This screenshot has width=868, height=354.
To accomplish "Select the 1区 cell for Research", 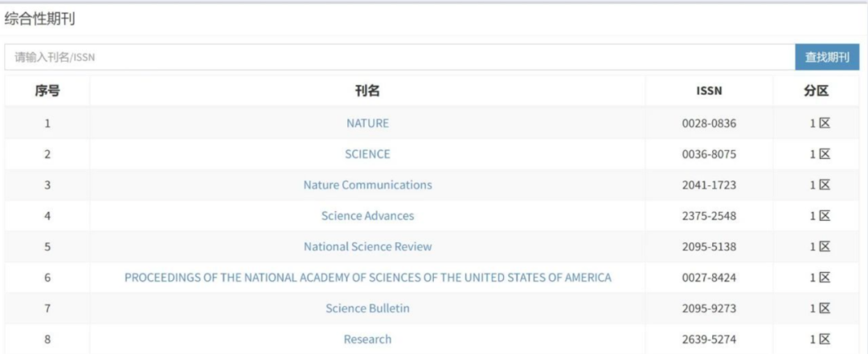I will (x=821, y=340).
